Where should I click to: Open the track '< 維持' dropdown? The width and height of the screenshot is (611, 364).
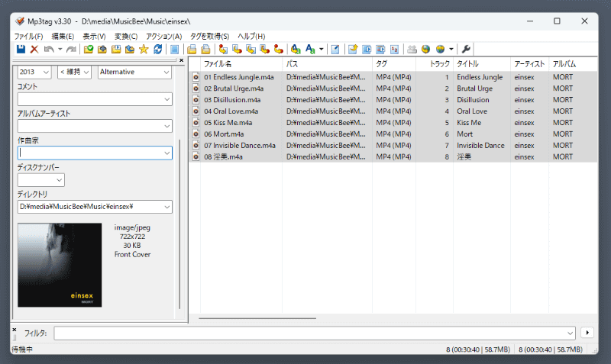point(86,72)
